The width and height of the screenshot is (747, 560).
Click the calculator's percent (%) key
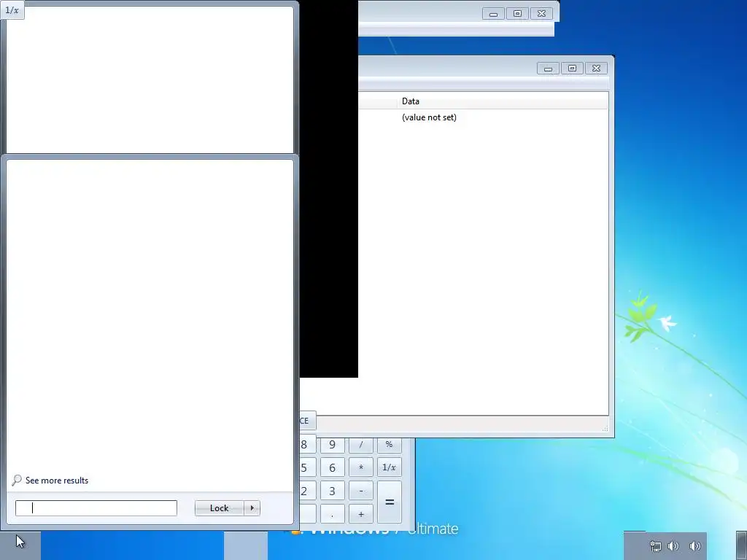tap(390, 445)
